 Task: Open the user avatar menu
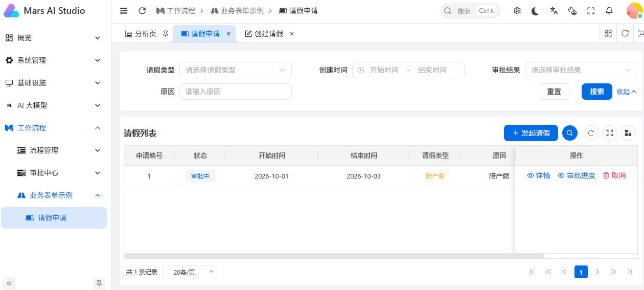coord(634,11)
